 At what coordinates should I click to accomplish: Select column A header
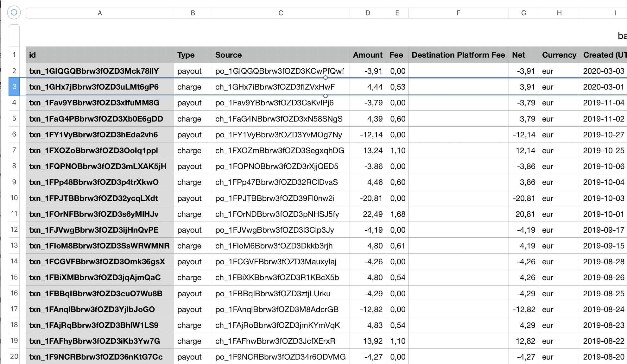(x=100, y=13)
